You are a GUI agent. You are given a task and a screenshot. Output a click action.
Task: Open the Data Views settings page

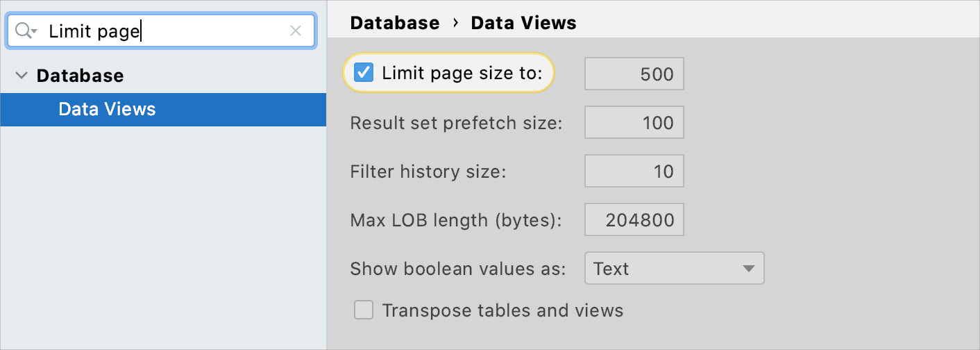click(107, 109)
